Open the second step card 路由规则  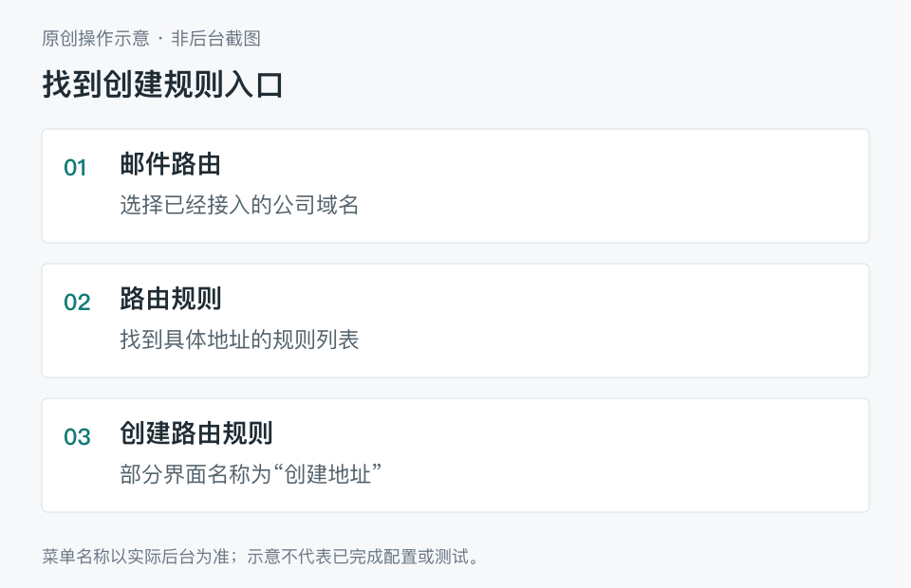455,321
